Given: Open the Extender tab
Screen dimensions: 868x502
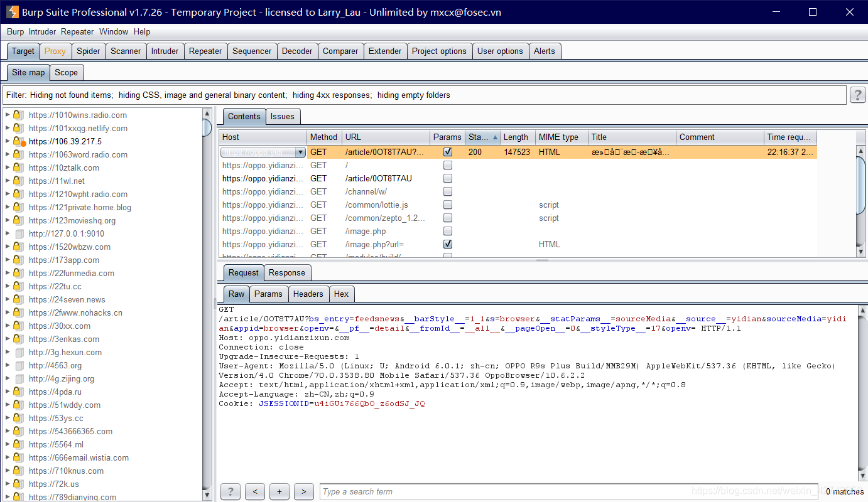Looking at the screenshot, I should click(x=385, y=51).
